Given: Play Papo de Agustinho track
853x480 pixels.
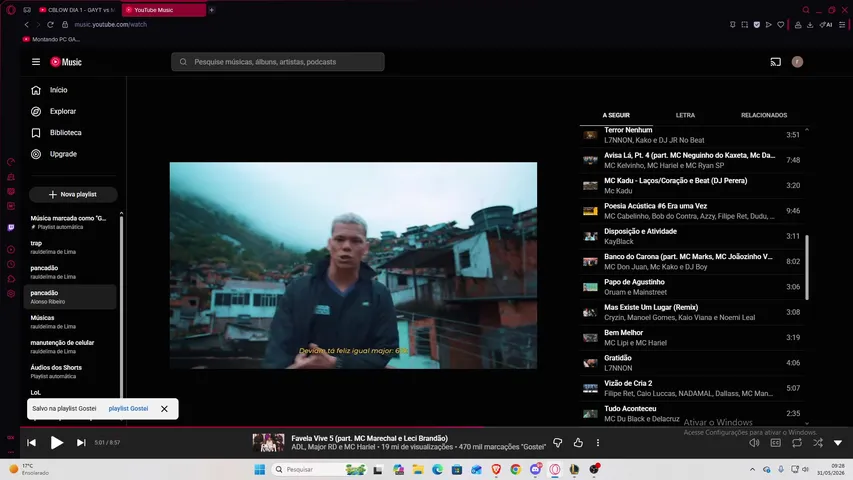Looking at the screenshot, I should pyautogui.click(x=693, y=287).
